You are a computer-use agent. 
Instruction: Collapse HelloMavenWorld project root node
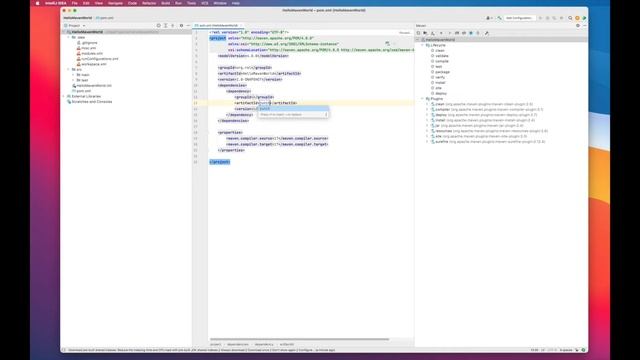[64, 32]
